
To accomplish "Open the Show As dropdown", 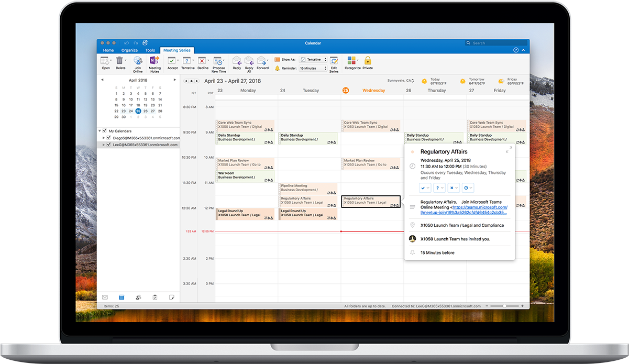I will (x=313, y=59).
